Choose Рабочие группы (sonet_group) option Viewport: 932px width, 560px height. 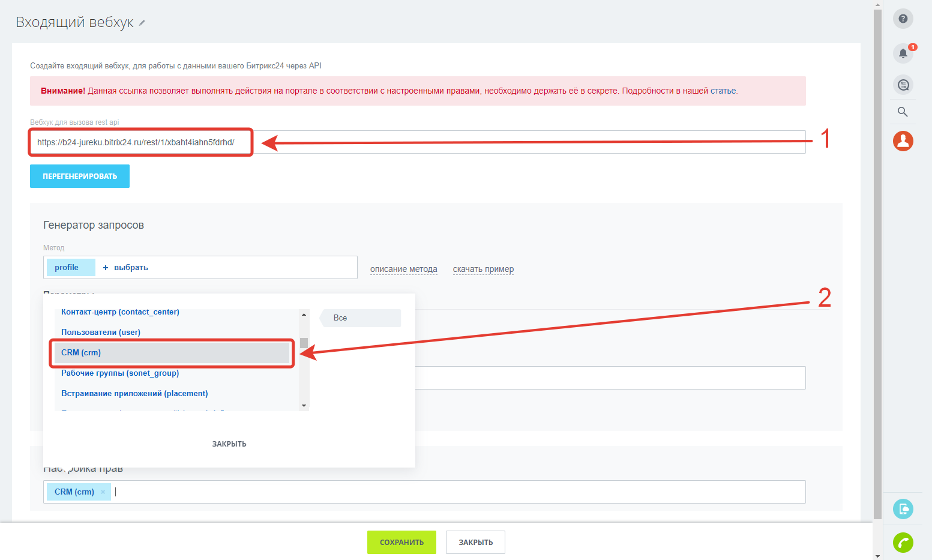click(x=120, y=373)
